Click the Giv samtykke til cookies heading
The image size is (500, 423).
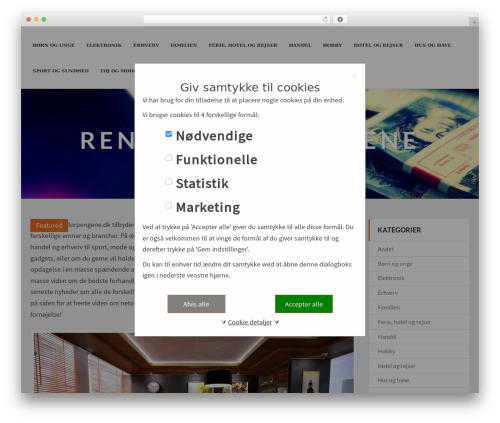click(x=250, y=87)
